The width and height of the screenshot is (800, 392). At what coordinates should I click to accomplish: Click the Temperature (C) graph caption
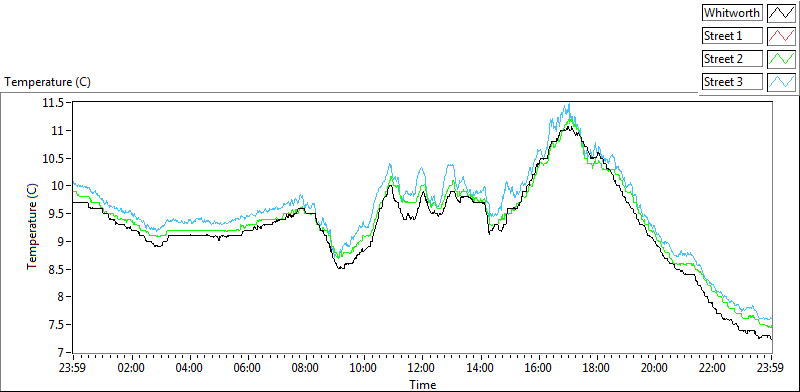(47, 82)
